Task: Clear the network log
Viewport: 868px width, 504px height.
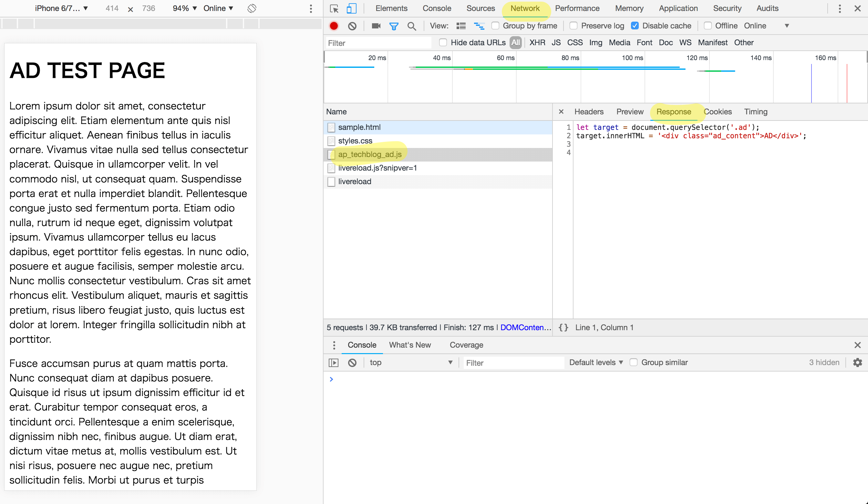Action: click(x=352, y=26)
